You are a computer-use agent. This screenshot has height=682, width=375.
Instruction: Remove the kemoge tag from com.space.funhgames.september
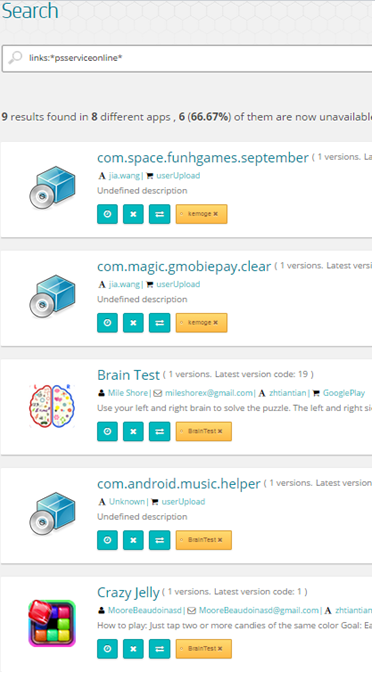point(216,214)
